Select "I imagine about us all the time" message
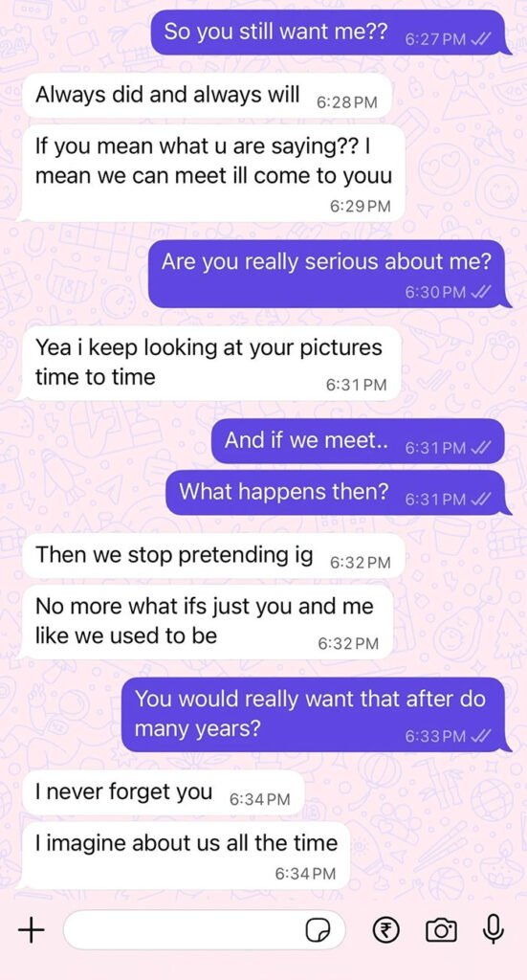The width and height of the screenshot is (527, 980). [x=185, y=856]
